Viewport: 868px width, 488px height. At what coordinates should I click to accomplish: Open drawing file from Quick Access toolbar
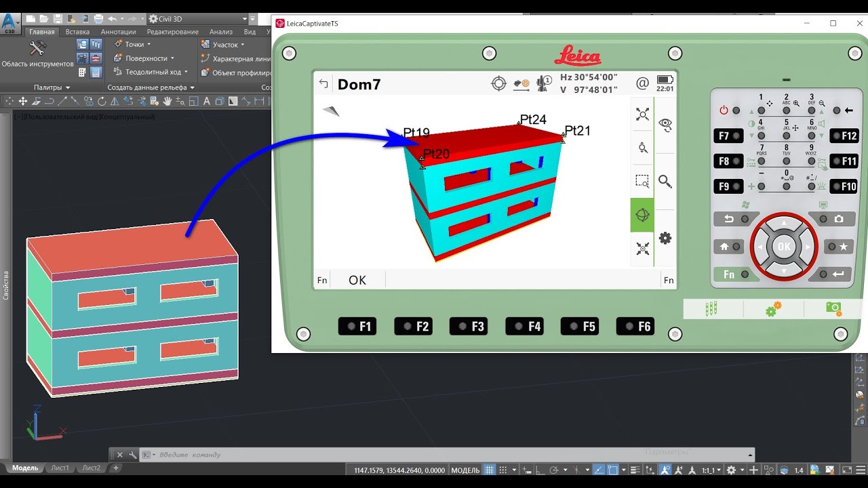pyautogui.click(x=45, y=19)
